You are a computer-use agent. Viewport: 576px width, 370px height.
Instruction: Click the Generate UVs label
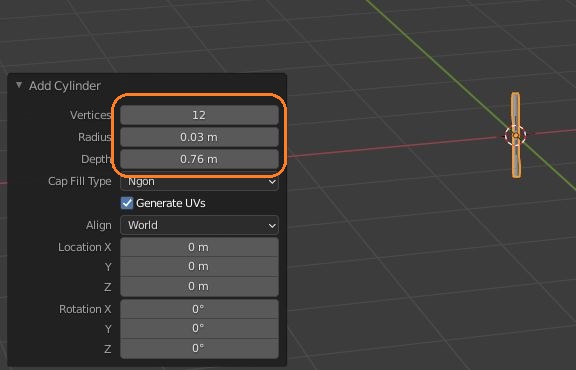[x=170, y=203]
